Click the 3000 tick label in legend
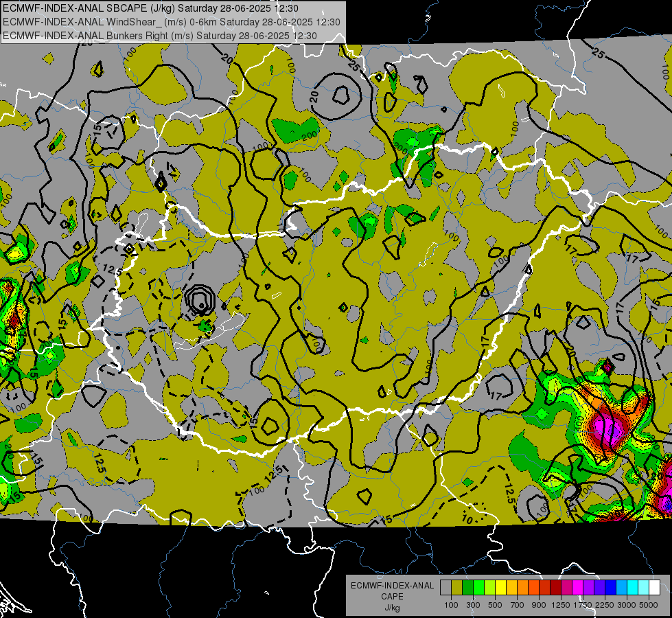The height and width of the screenshot is (618, 672). coord(627,605)
